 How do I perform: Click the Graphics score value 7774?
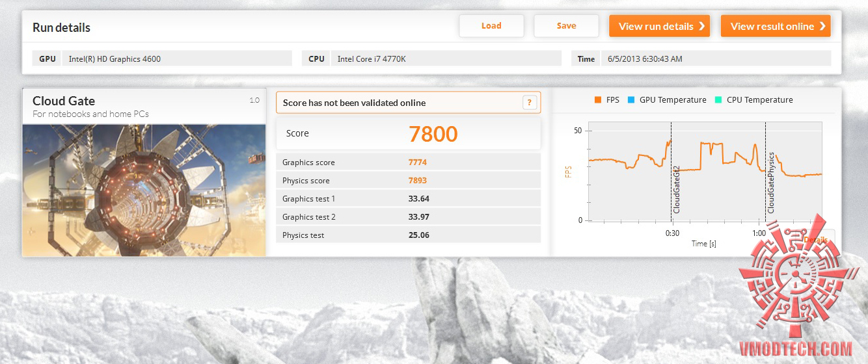click(x=418, y=162)
